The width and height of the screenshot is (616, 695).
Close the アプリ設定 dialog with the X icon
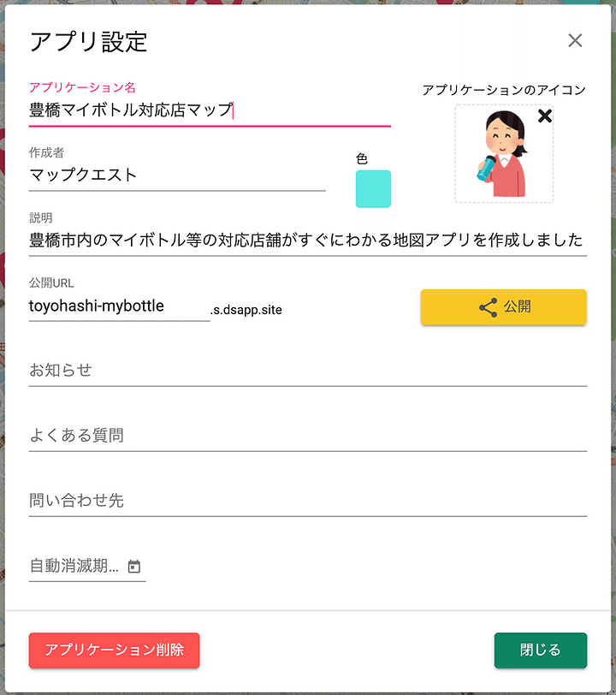(x=575, y=40)
